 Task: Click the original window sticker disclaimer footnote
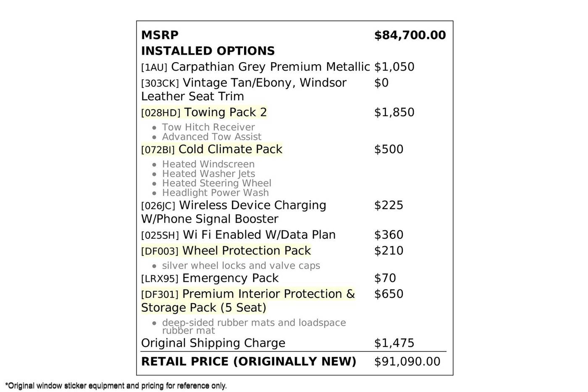[x=116, y=386]
